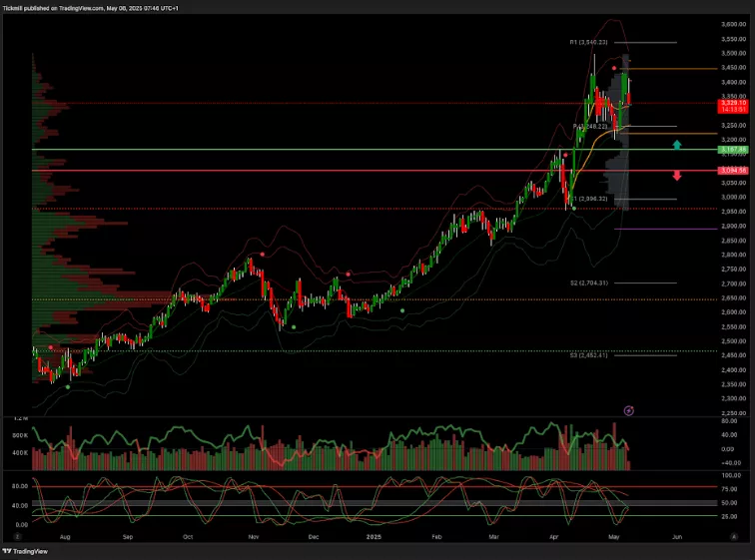Click the purple lightning event icon
The height and width of the screenshot is (560, 755).
tap(628, 410)
